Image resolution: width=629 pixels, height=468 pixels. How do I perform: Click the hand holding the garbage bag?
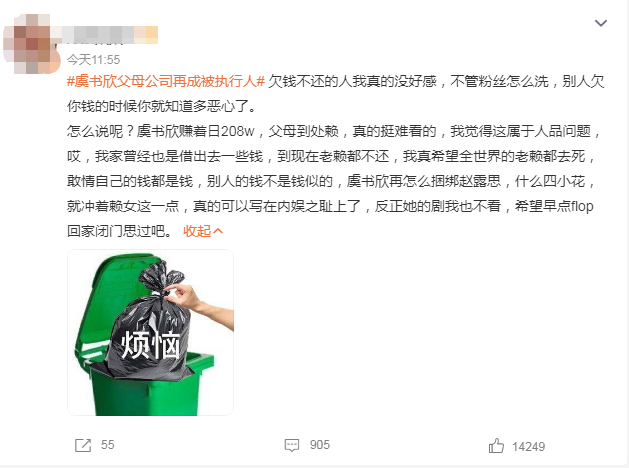[x=199, y=303]
